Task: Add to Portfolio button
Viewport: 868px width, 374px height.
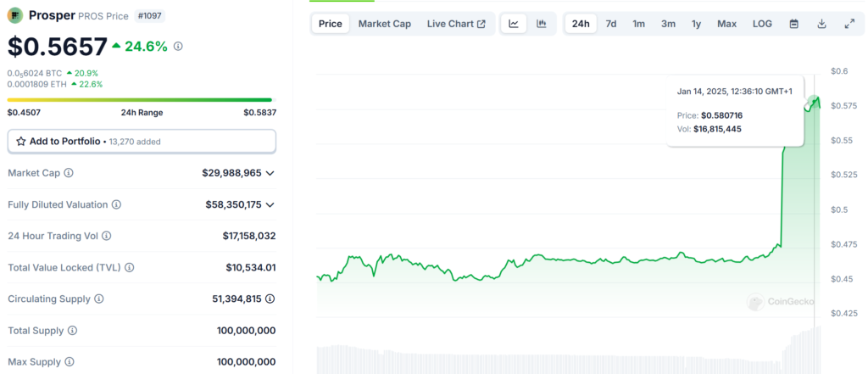Action: tap(142, 142)
